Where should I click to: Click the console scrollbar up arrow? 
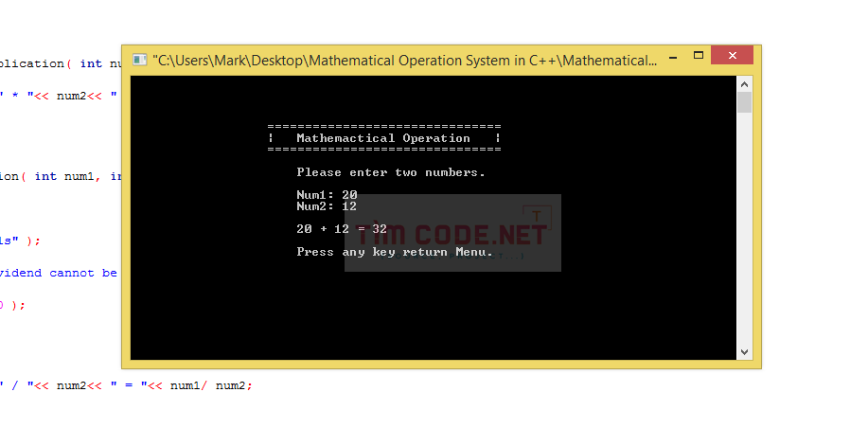point(745,84)
